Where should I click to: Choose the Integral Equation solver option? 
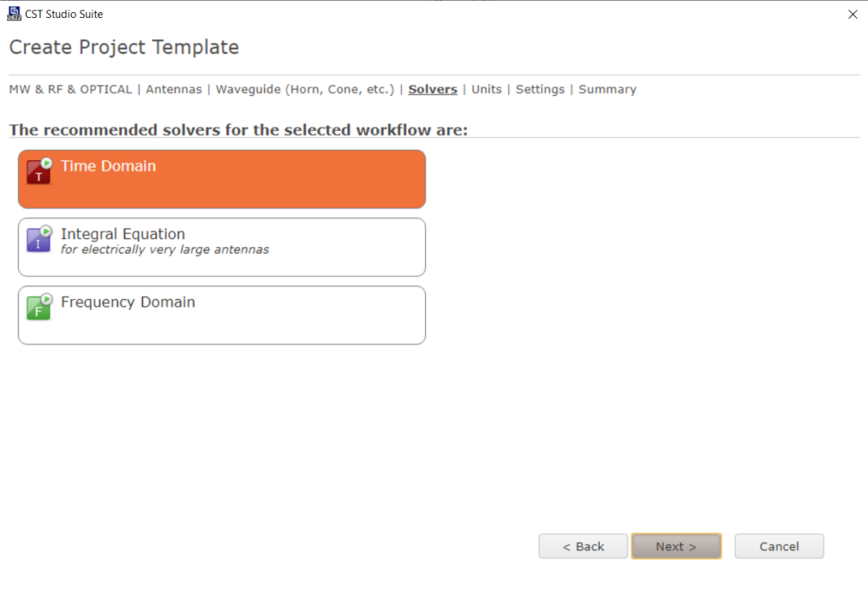pyautogui.click(x=221, y=247)
